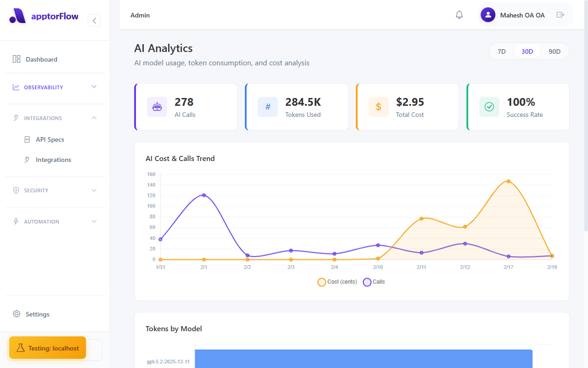
Task: Toggle the Calls chart legend
Action: (x=373, y=282)
